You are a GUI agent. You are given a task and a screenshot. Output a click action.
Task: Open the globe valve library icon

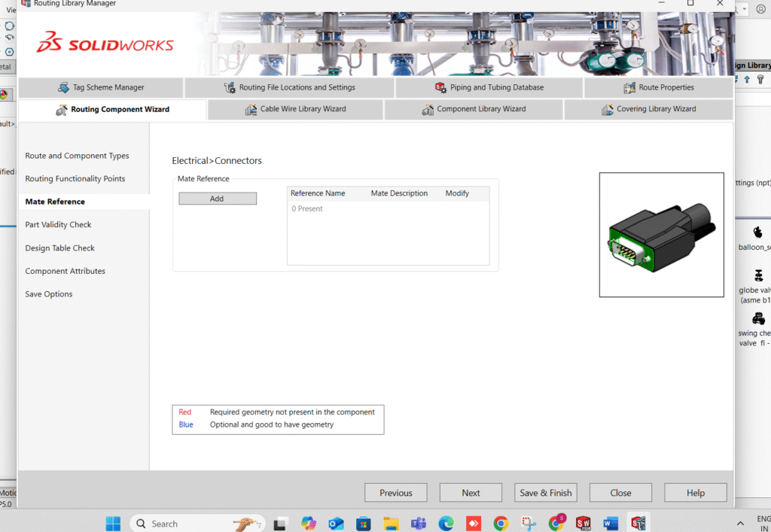[x=757, y=276]
